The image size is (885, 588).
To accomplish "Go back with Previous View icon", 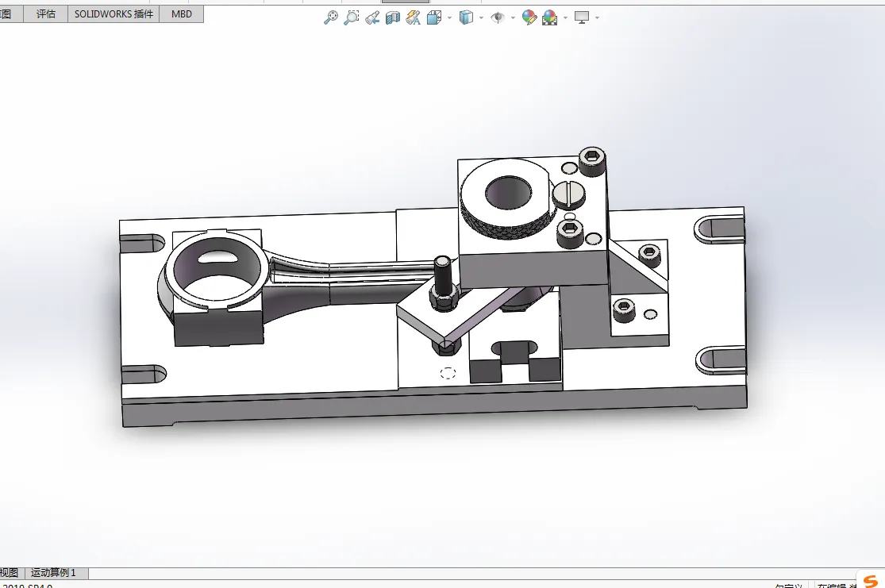I will tap(372, 17).
